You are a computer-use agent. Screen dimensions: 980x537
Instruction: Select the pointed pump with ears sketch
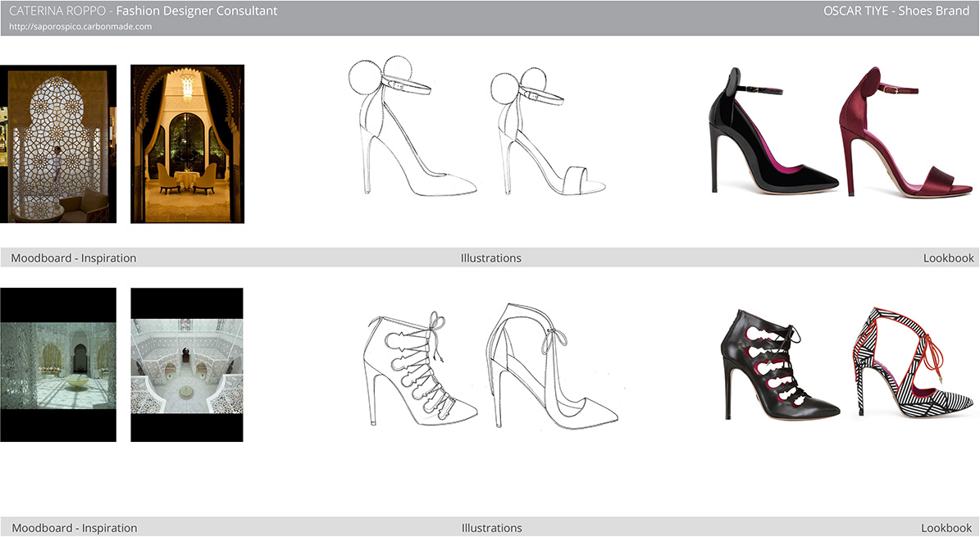(x=412, y=126)
